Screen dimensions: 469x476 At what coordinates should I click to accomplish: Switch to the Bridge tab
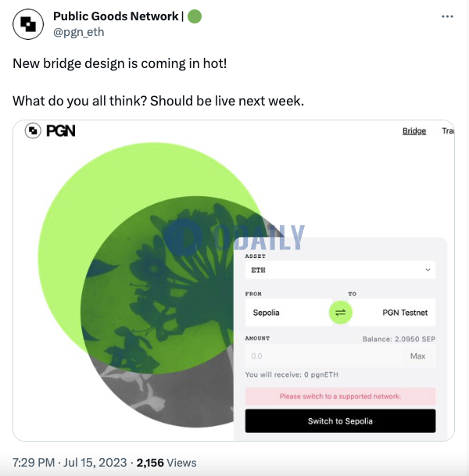pos(414,131)
